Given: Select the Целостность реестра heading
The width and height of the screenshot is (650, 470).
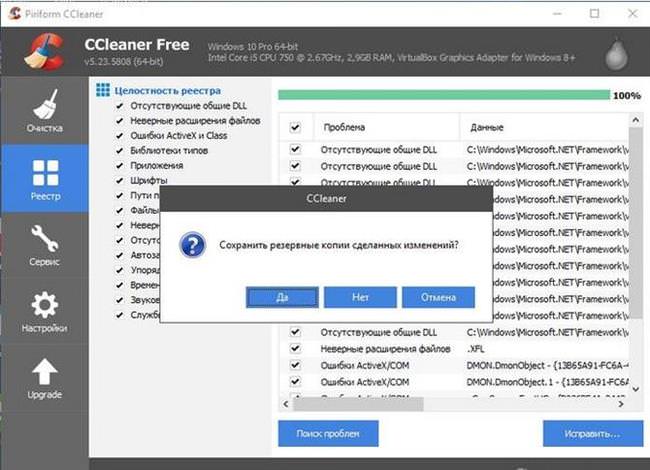Looking at the screenshot, I should tap(167, 90).
